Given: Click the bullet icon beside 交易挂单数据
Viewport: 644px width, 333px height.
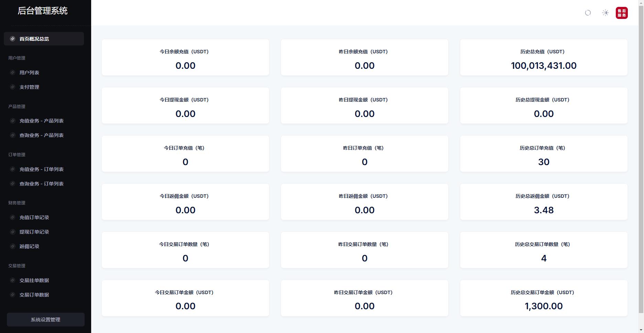Looking at the screenshot, I should click(x=12, y=280).
